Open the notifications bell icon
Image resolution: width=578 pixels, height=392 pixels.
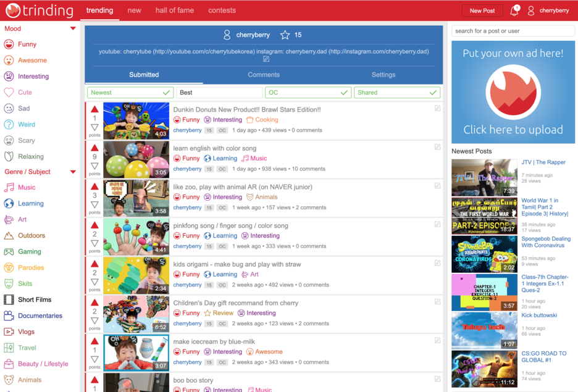[514, 10]
